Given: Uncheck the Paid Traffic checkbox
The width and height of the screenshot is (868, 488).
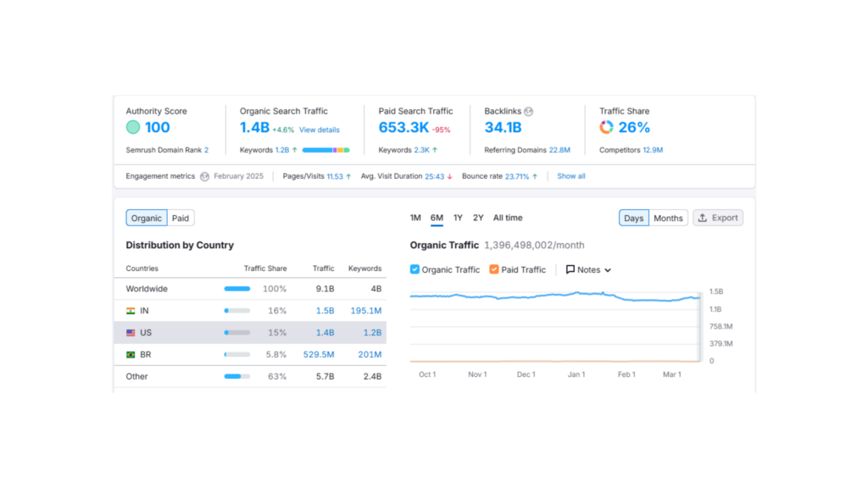Looking at the screenshot, I should 494,269.
